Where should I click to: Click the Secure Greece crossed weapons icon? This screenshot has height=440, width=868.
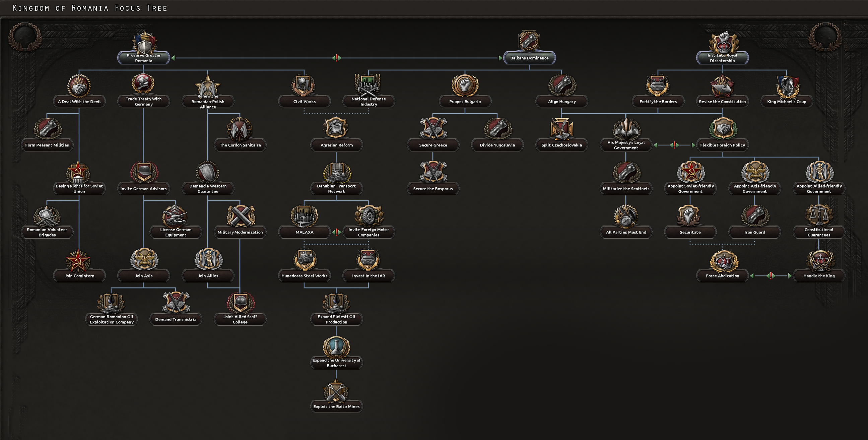tap(433, 128)
